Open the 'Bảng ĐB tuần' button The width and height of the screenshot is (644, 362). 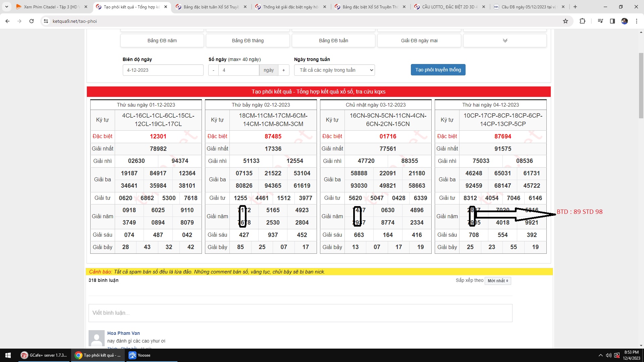click(x=333, y=41)
